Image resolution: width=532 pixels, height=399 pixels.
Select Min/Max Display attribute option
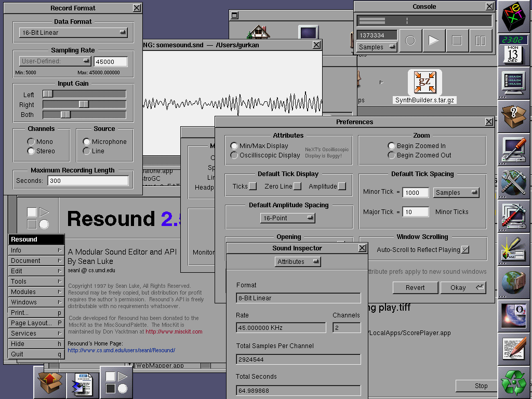pos(234,146)
